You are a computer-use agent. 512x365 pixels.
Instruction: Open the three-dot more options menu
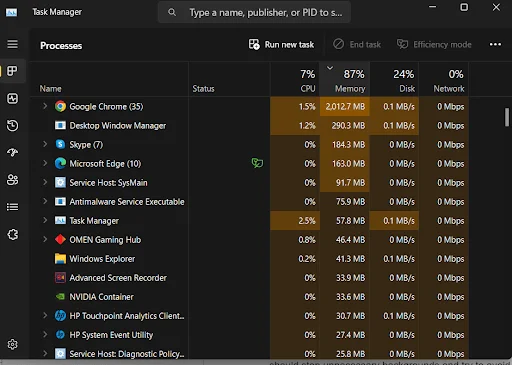point(495,44)
